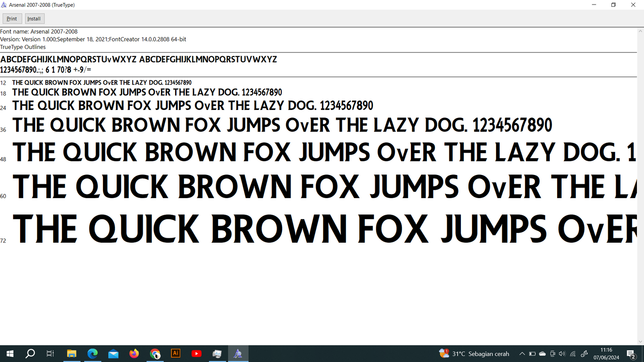Toggle Task View on the taskbar
Screen dimensions: 644x362
click(x=50, y=353)
